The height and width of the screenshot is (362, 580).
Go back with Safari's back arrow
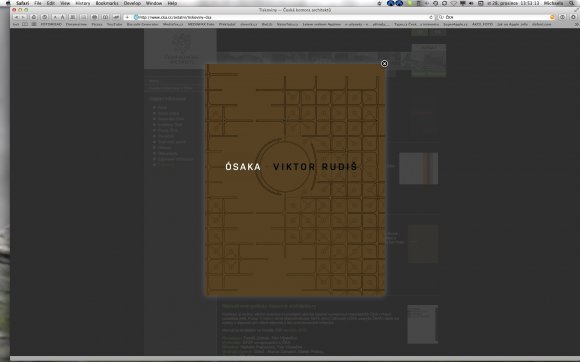pos(16,17)
